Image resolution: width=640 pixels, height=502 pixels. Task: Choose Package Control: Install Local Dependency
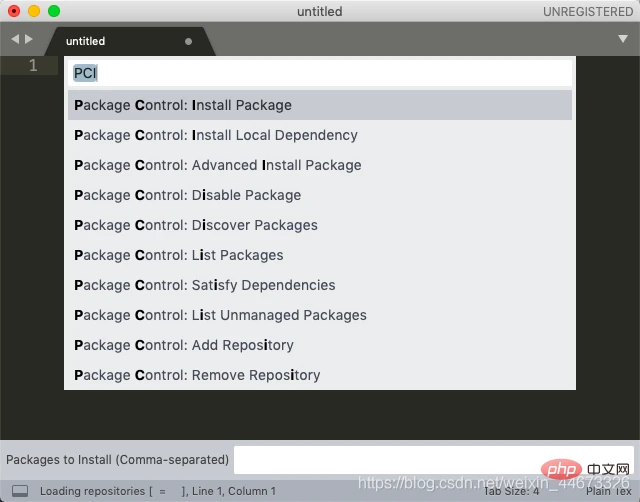click(320, 135)
